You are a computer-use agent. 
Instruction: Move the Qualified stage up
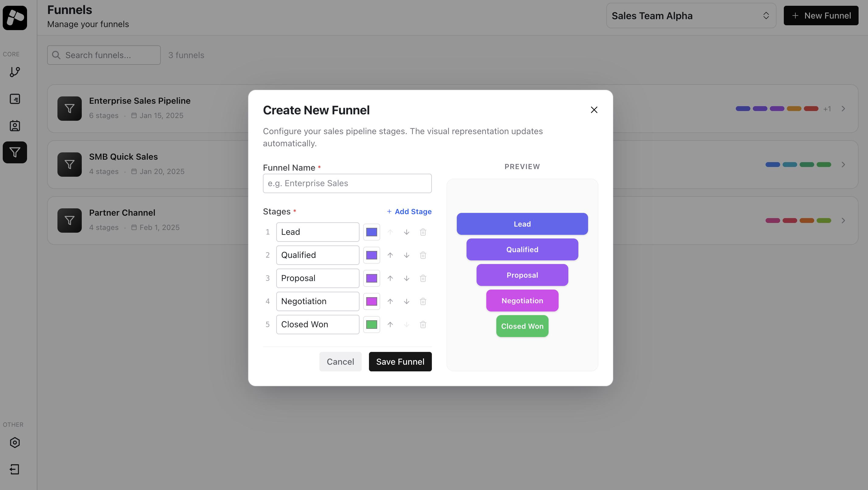coord(390,255)
